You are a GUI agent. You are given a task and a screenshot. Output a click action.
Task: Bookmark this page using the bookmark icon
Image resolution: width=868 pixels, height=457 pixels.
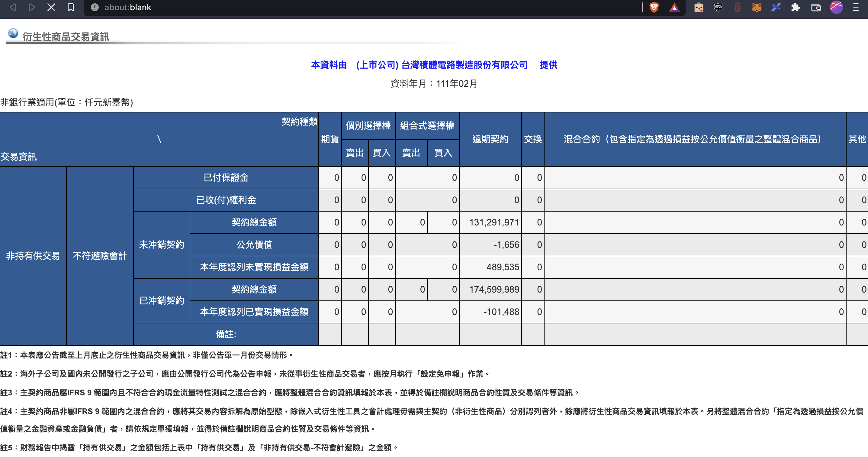tap(70, 7)
